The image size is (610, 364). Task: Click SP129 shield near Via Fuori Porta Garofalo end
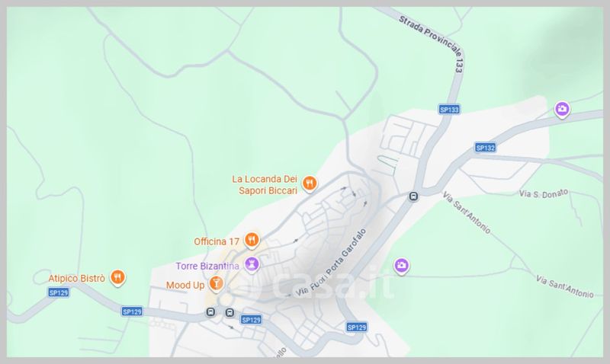click(356, 327)
